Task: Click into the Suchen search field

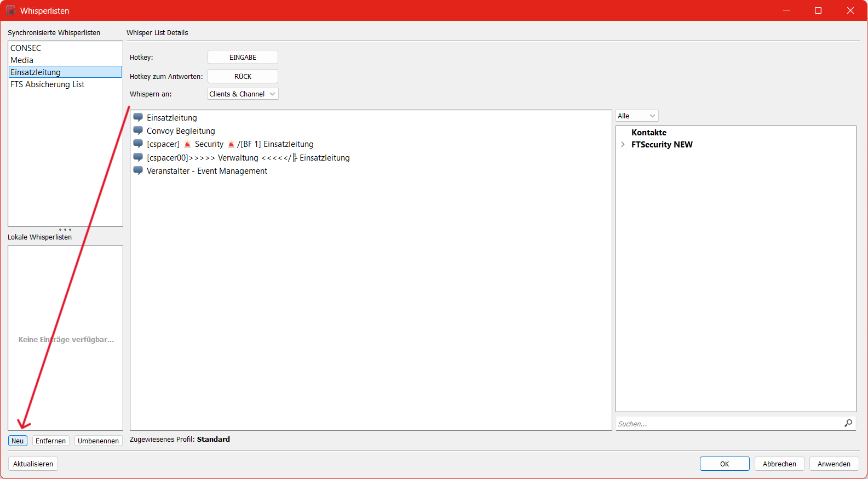Action: 728,424
